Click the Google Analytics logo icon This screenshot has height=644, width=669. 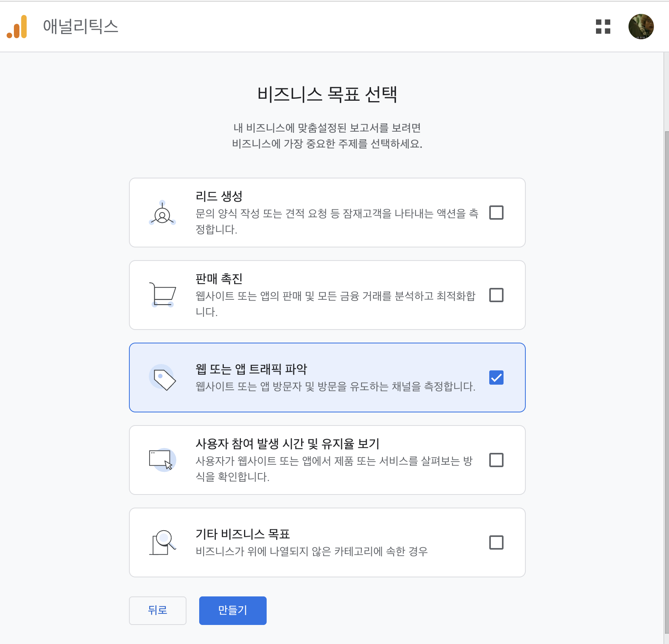(x=17, y=27)
